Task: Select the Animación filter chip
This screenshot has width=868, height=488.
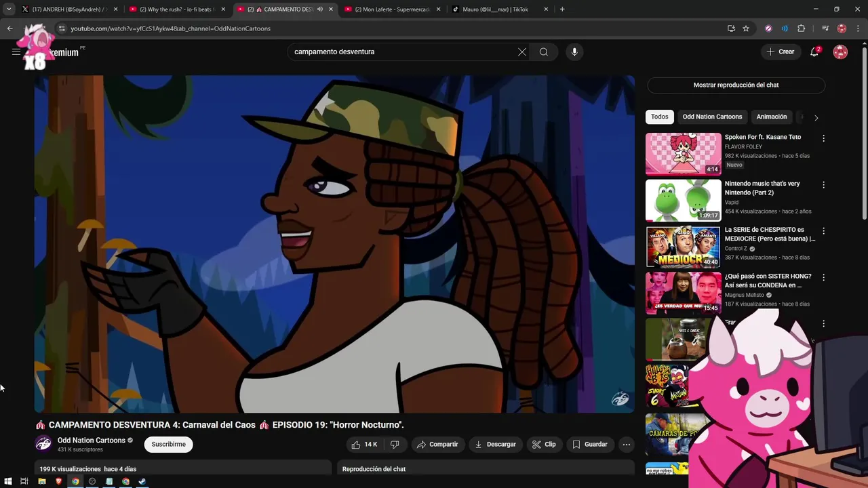Action: 772,117
